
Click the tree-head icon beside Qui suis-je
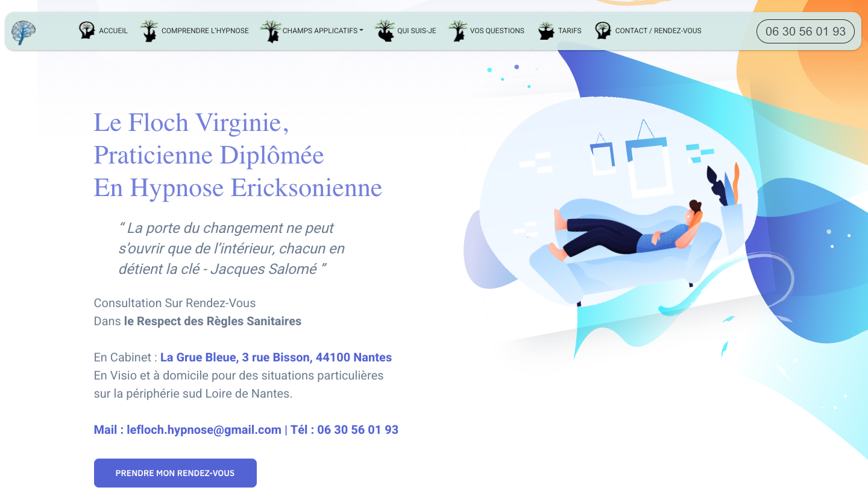point(385,31)
